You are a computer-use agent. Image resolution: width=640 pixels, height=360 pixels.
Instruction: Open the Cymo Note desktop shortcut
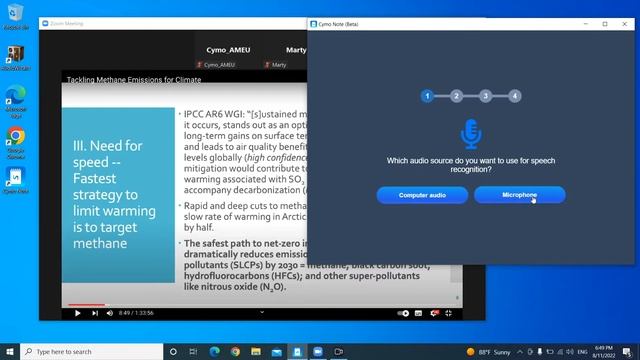(16, 180)
